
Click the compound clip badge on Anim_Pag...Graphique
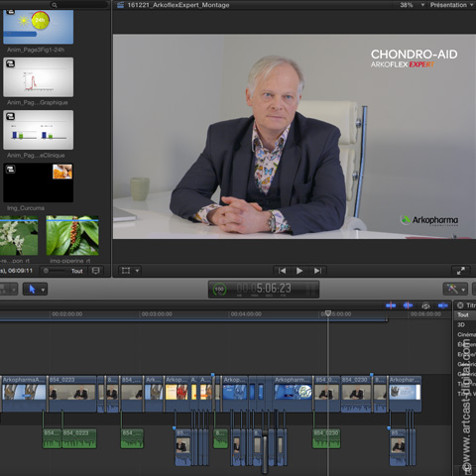11,63
